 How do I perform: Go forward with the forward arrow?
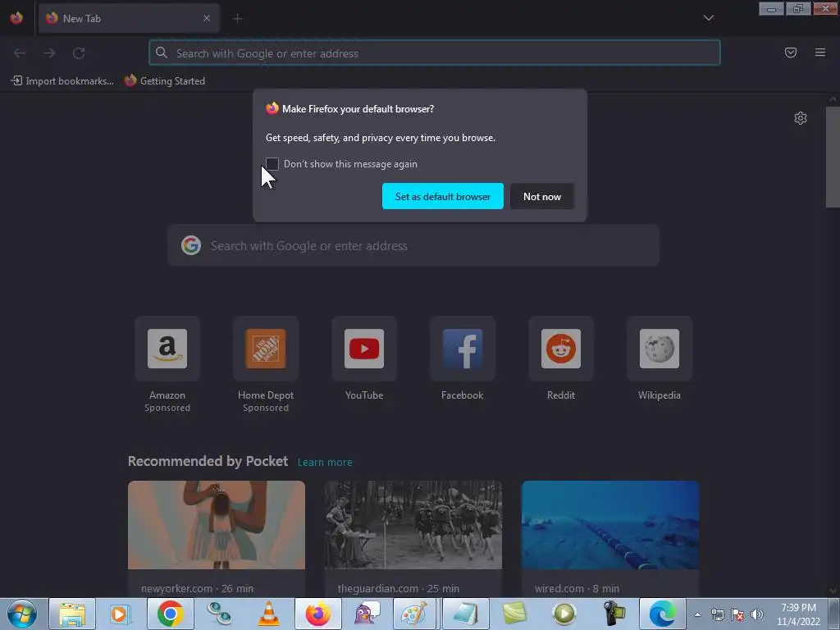(49, 53)
